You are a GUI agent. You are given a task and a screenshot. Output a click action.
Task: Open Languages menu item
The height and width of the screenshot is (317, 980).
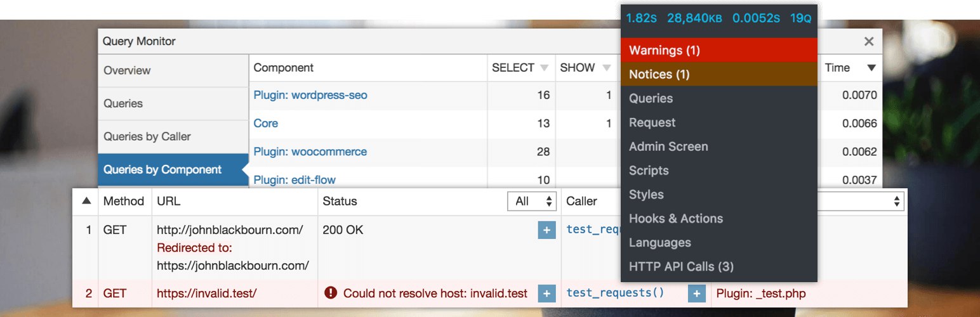(x=718, y=243)
